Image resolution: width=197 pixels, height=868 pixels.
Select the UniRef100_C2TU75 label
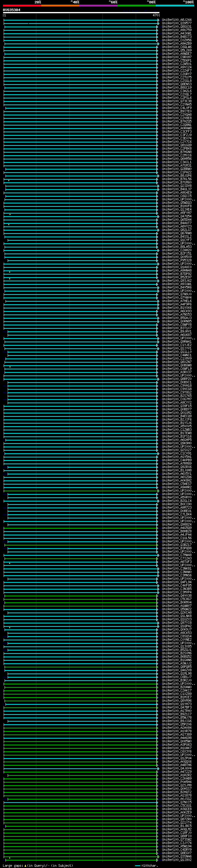(176, 78)
